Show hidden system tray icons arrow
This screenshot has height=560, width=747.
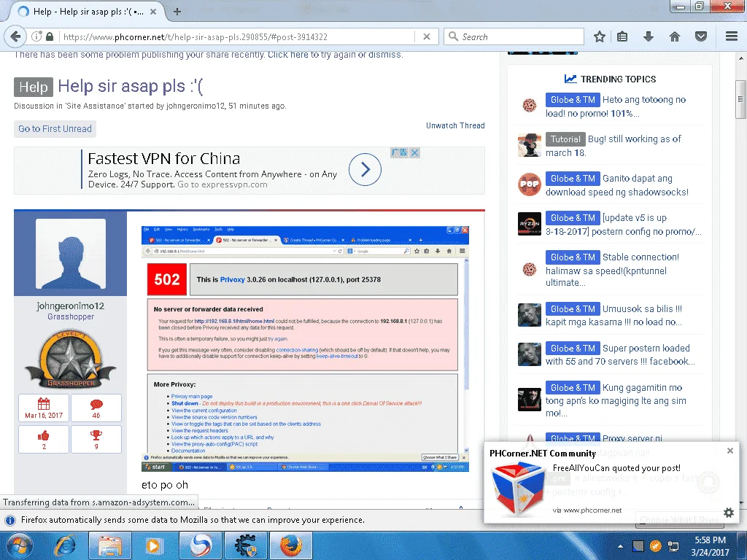[x=620, y=546]
